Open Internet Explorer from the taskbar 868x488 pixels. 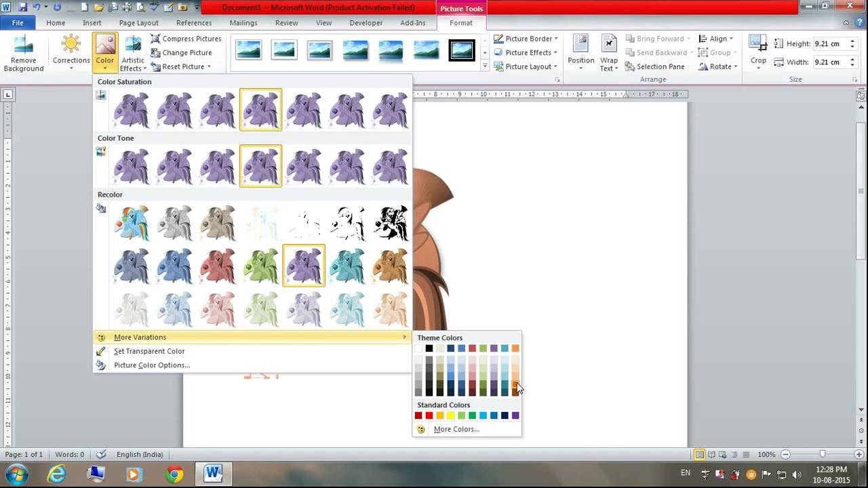(57, 474)
